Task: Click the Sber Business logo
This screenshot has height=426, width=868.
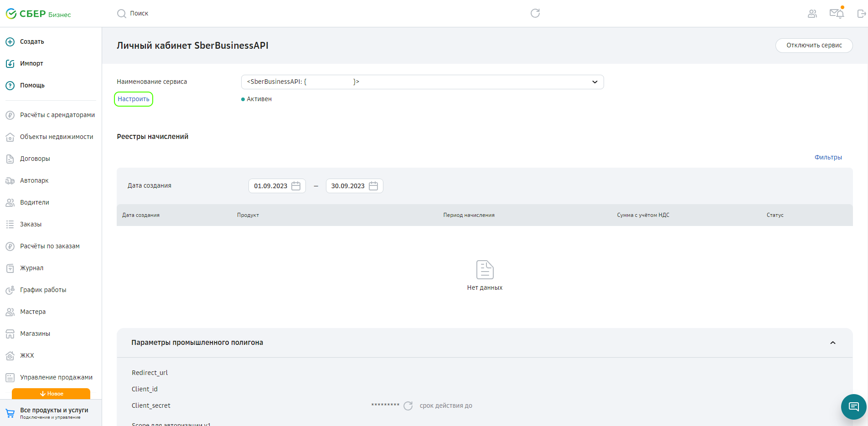Action: coord(38,14)
